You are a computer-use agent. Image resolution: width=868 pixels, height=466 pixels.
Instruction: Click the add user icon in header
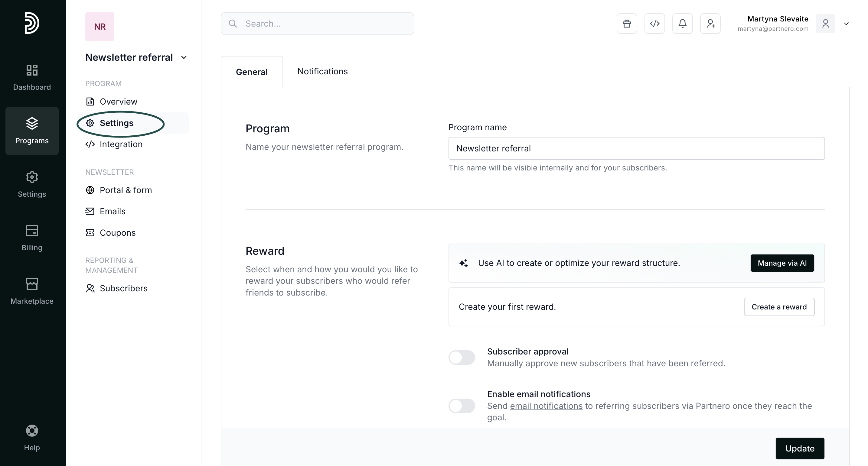(710, 24)
